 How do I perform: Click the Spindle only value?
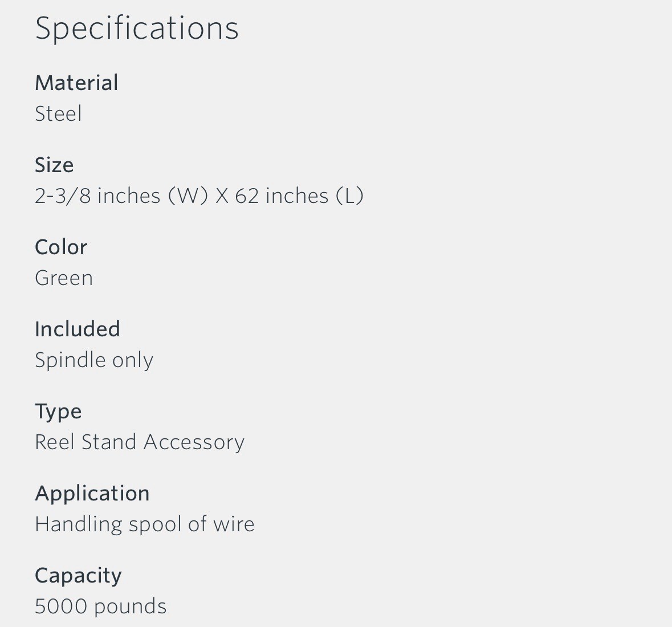click(x=94, y=360)
